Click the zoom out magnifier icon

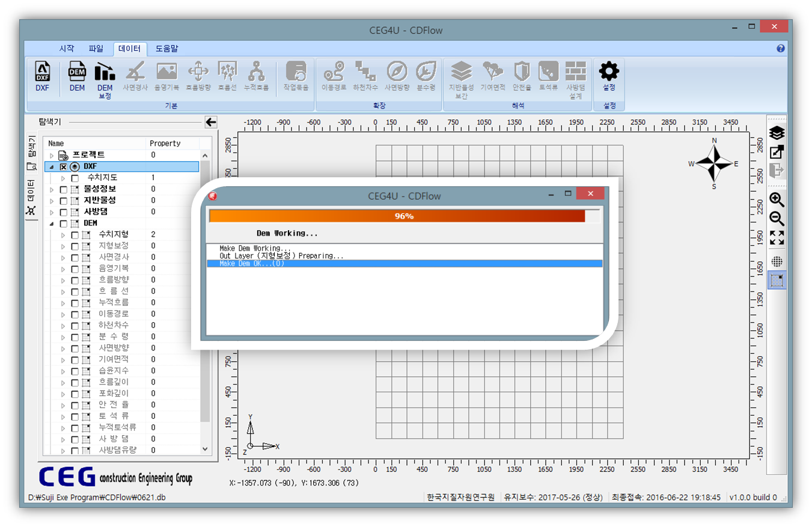(777, 219)
